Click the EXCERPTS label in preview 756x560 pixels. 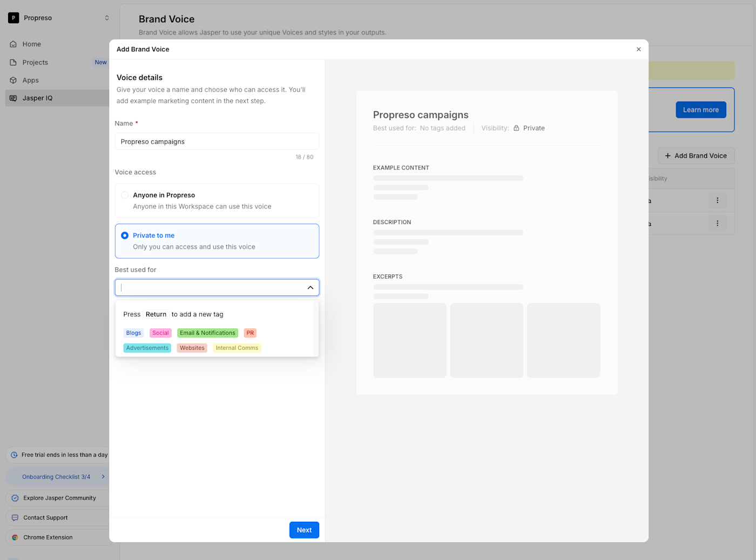click(x=388, y=276)
